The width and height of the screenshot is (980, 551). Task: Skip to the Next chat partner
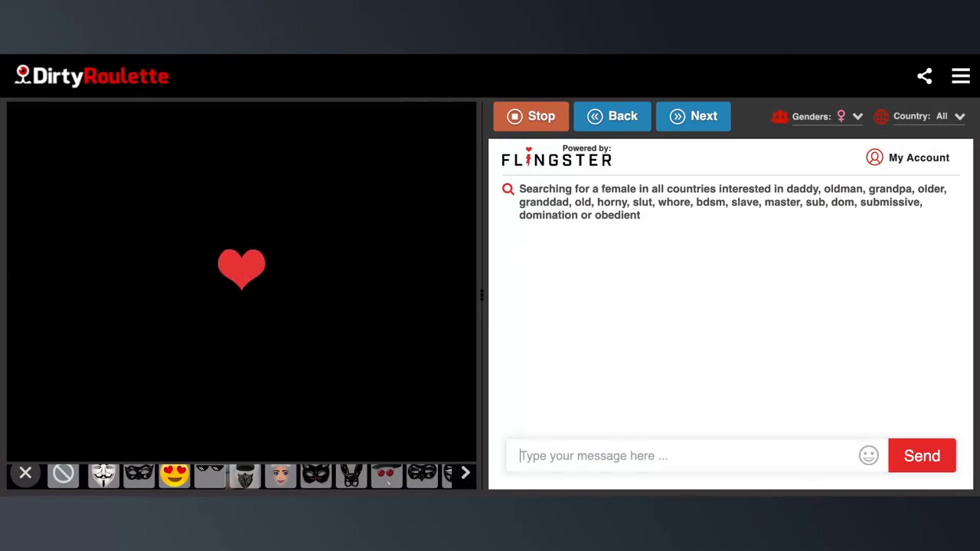pyautogui.click(x=694, y=116)
